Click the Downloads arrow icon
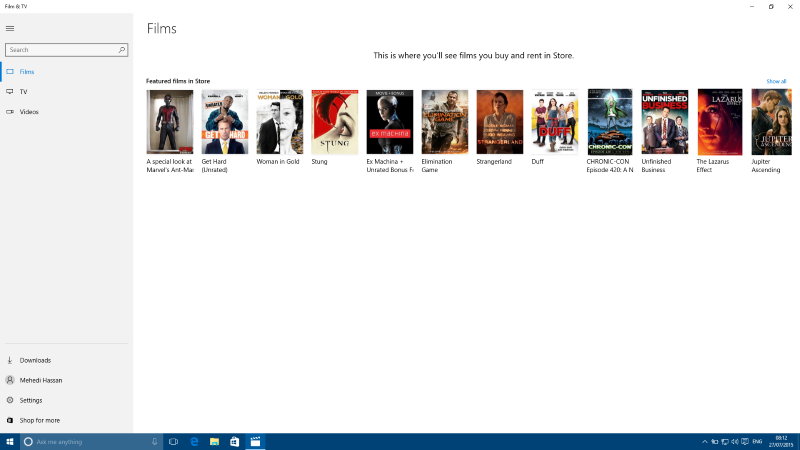Image resolution: width=800 pixels, height=450 pixels. pyautogui.click(x=10, y=360)
